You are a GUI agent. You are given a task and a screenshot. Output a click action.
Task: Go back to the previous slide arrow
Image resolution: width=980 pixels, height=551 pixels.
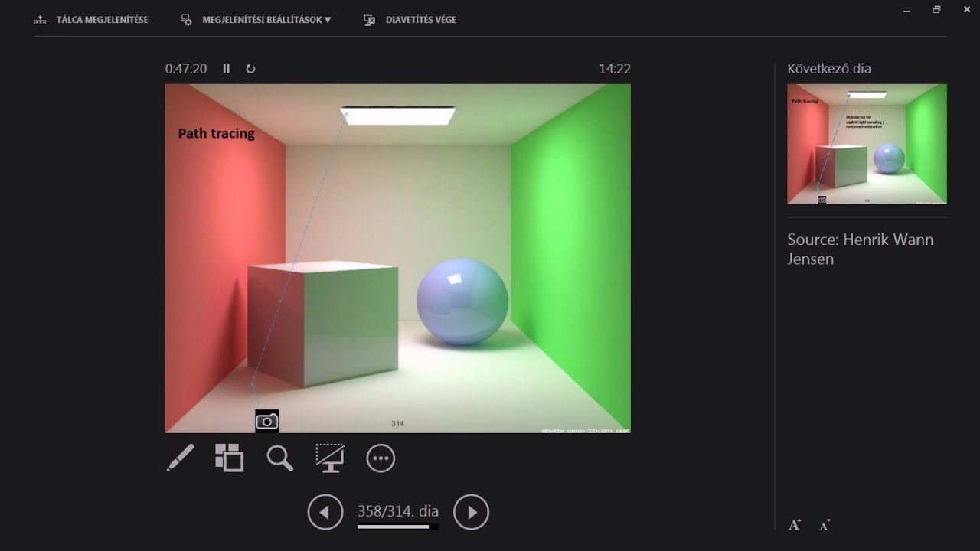pos(325,512)
